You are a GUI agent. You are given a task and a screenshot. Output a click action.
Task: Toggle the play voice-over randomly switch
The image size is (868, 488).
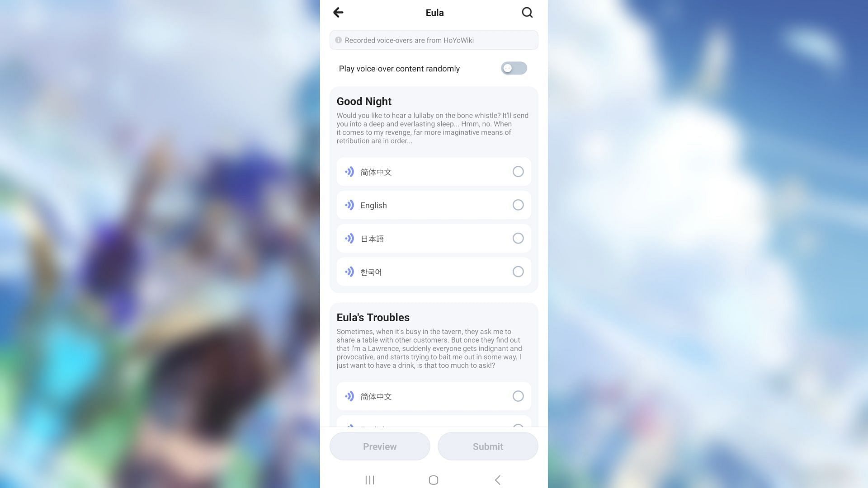click(x=514, y=68)
